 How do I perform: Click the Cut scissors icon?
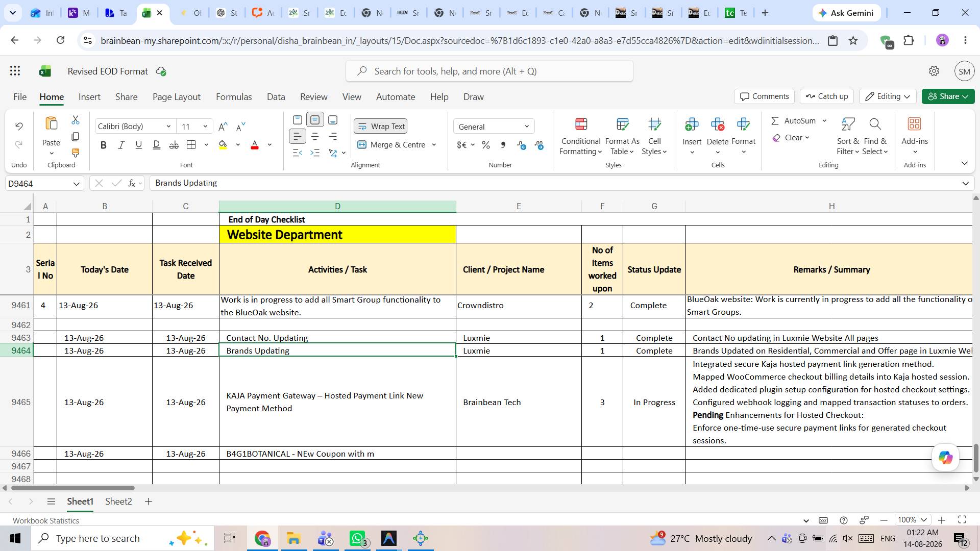[x=76, y=120]
